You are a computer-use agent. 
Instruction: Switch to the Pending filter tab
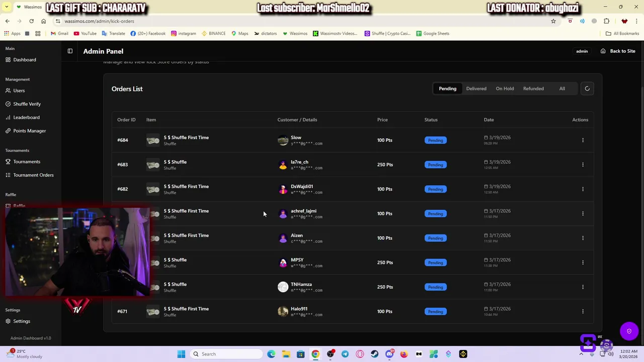(x=447, y=88)
